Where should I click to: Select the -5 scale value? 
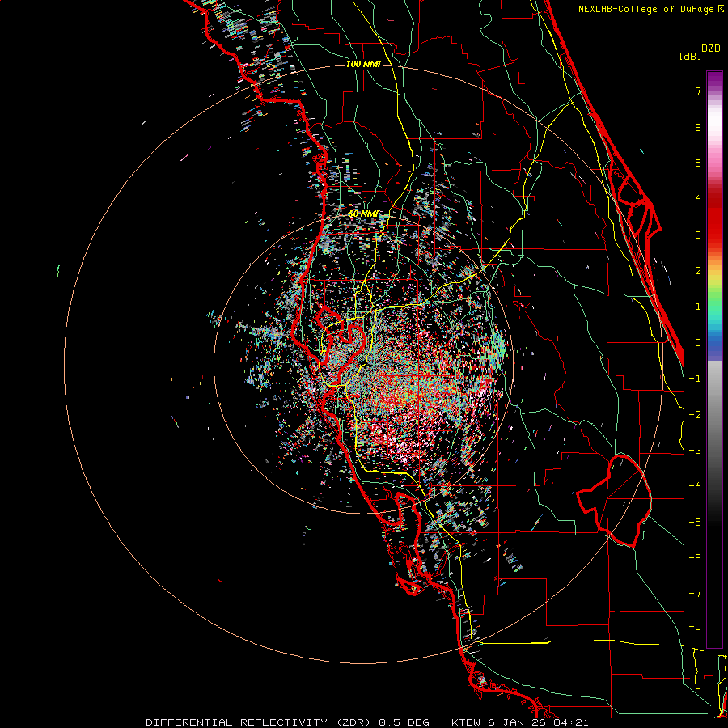(695, 523)
